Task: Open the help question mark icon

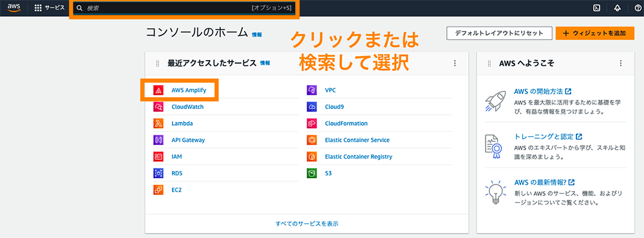Action: pyautogui.click(x=637, y=8)
